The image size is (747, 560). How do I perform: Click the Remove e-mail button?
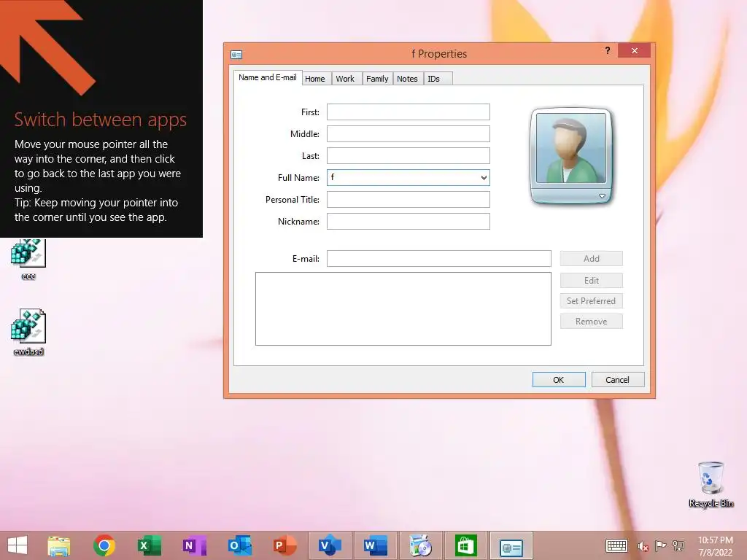click(591, 322)
